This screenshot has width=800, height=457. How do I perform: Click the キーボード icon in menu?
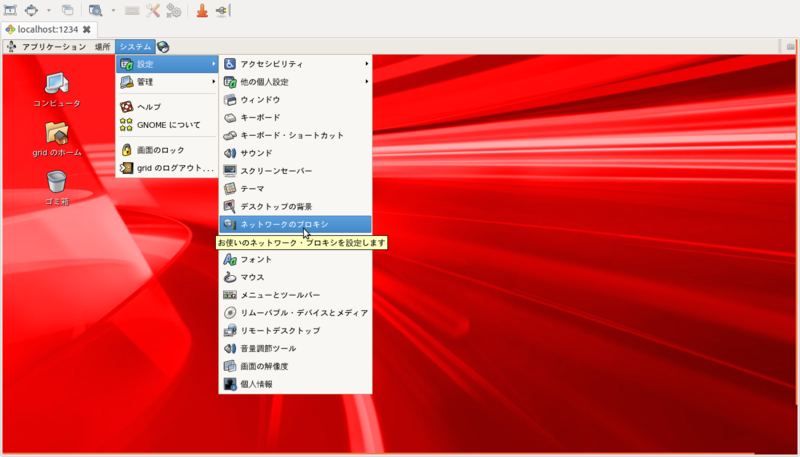pyautogui.click(x=230, y=117)
